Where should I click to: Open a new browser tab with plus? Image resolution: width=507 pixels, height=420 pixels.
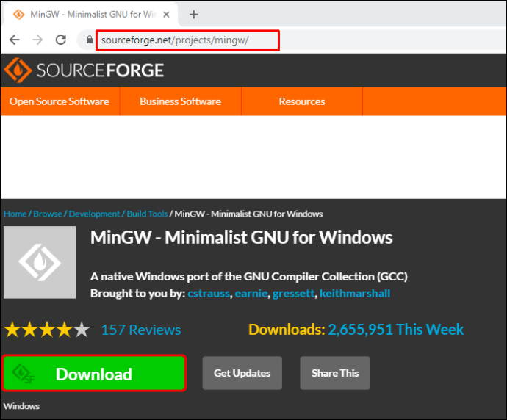tap(194, 15)
